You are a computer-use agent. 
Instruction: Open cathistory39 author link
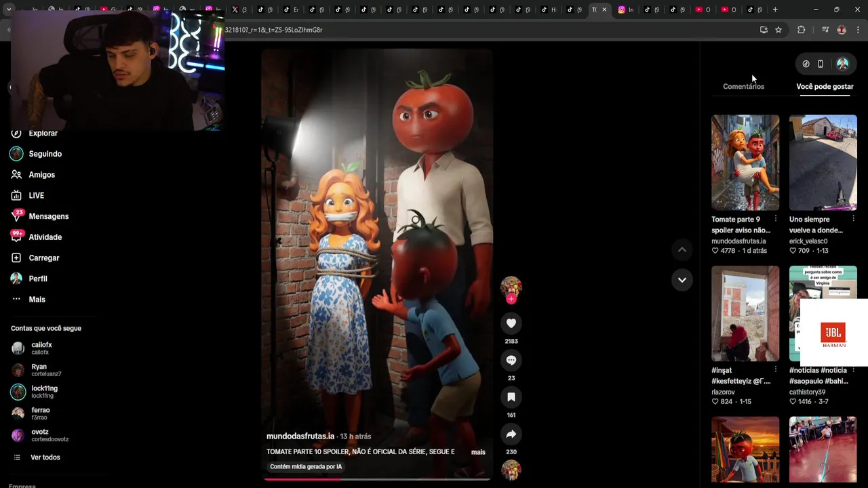807,392
